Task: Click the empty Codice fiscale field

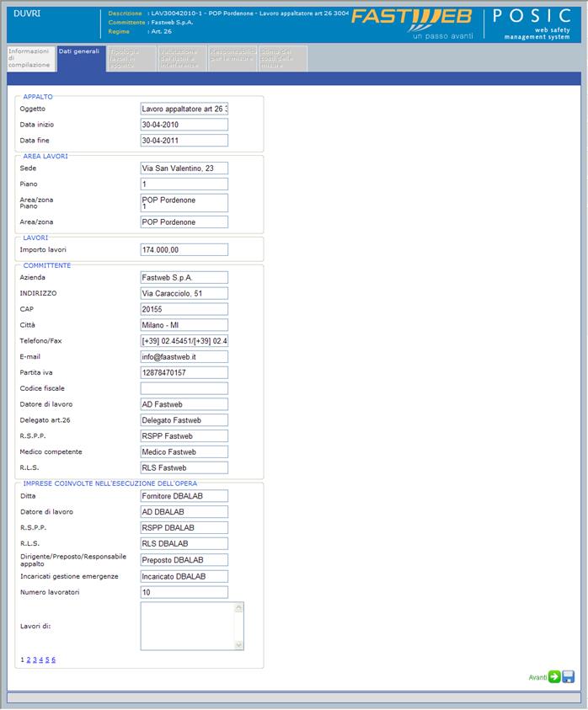Action: tap(184, 388)
